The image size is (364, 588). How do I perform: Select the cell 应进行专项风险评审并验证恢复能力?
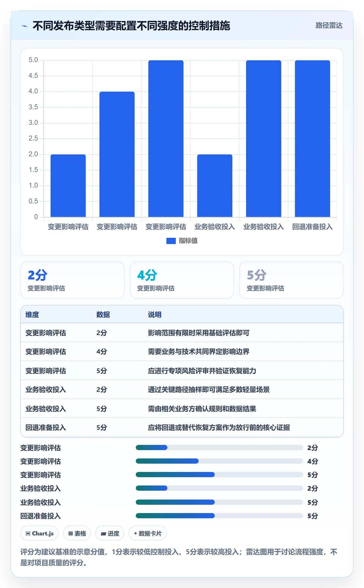tap(202, 371)
